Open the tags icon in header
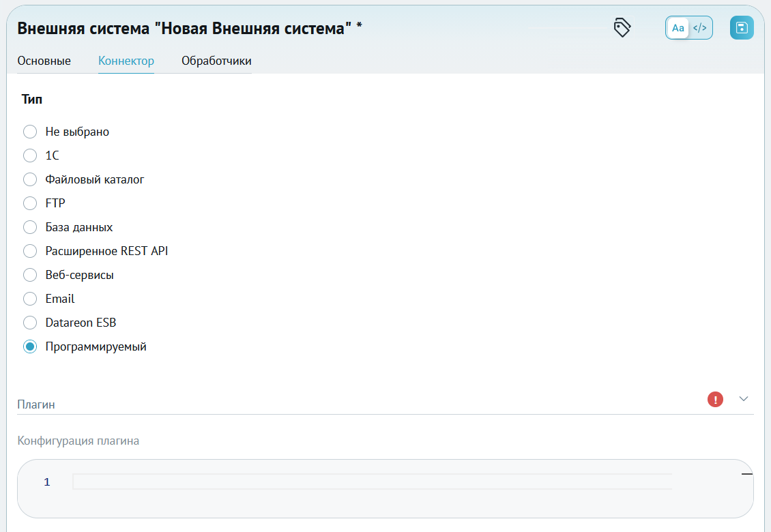This screenshot has height=532, width=771. (x=622, y=27)
